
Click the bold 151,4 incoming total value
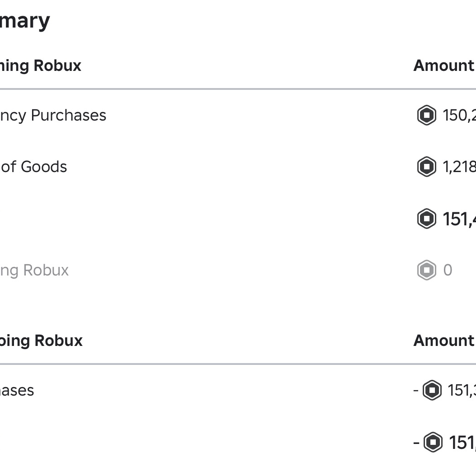click(x=459, y=219)
